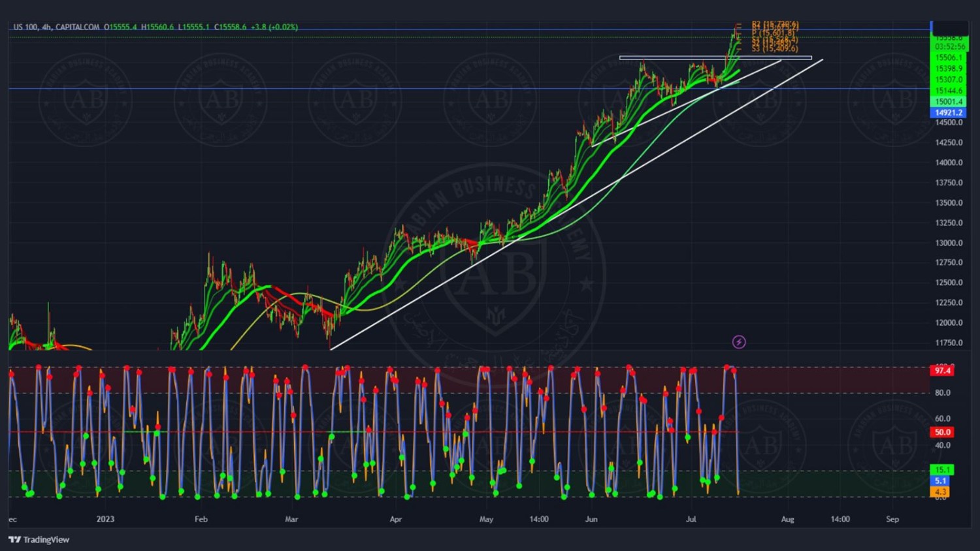Click the green 15144.6 price label
Image resolution: width=980 pixels, height=551 pixels.
click(x=949, y=91)
